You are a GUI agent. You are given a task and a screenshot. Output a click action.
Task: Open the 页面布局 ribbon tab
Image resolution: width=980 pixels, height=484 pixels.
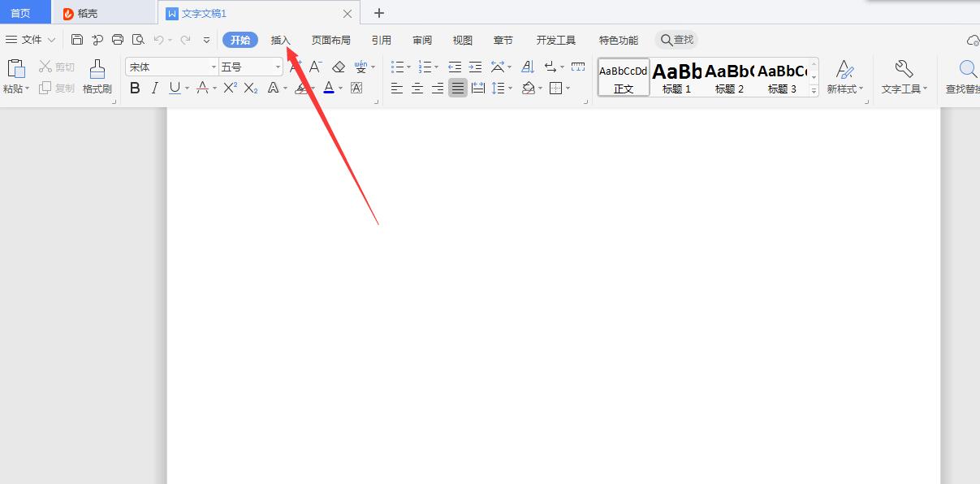point(330,39)
